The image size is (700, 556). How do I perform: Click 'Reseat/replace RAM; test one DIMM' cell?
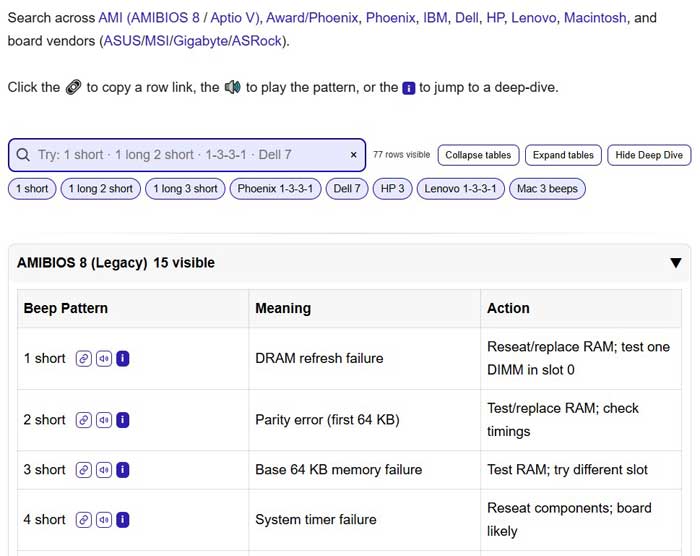pyautogui.click(x=579, y=359)
